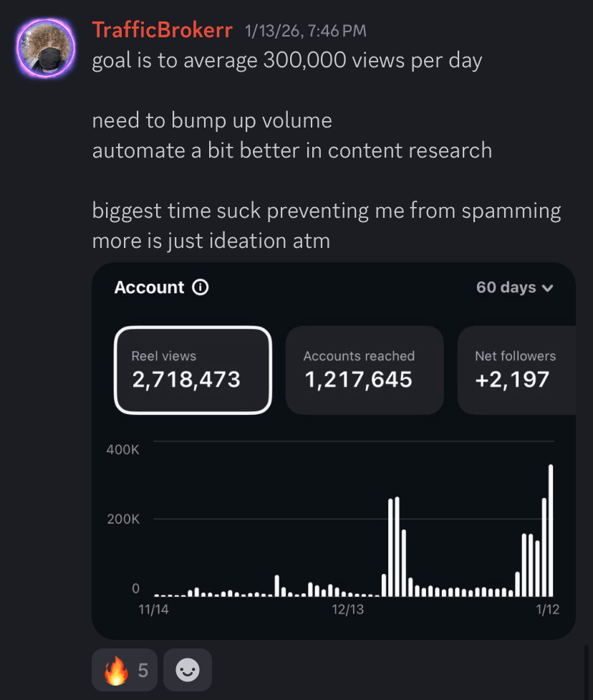593x700 pixels.
Task: Click the 400K y-axis label
Action: pos(124,450)
